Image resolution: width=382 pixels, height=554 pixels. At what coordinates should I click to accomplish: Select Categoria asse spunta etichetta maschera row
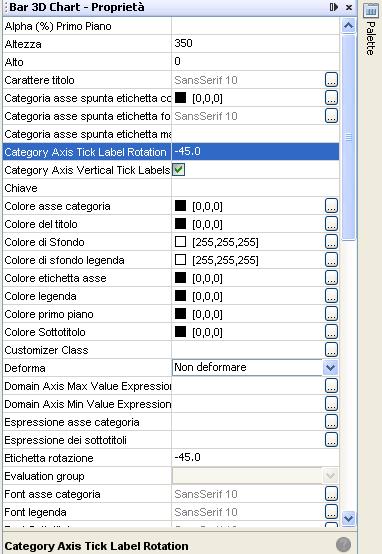click(x=171, y=134)
